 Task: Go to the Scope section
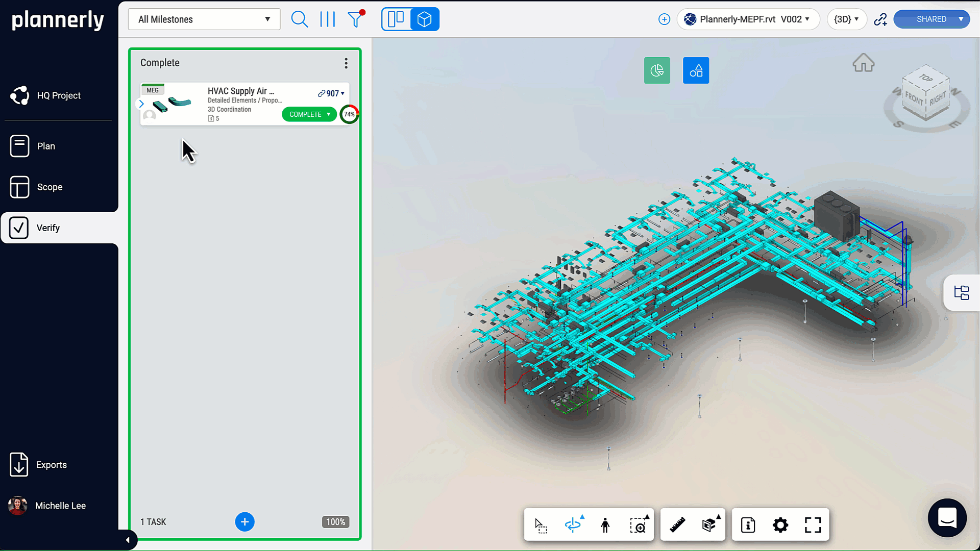coord(50,187)
